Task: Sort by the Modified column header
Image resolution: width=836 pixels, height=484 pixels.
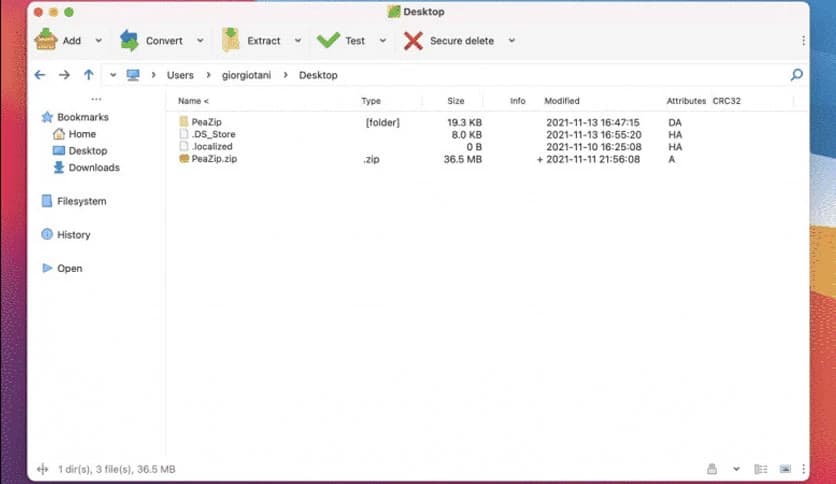Action: point(561,101)
